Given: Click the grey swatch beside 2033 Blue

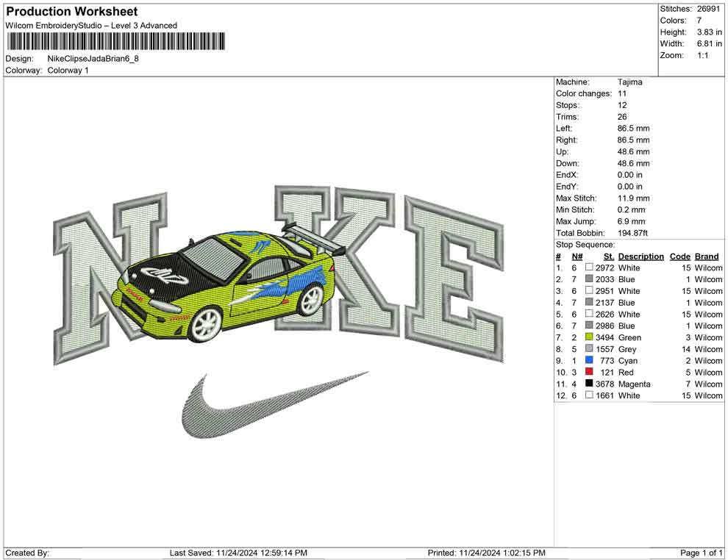Looking at the screenshot, I should (589, 279).
